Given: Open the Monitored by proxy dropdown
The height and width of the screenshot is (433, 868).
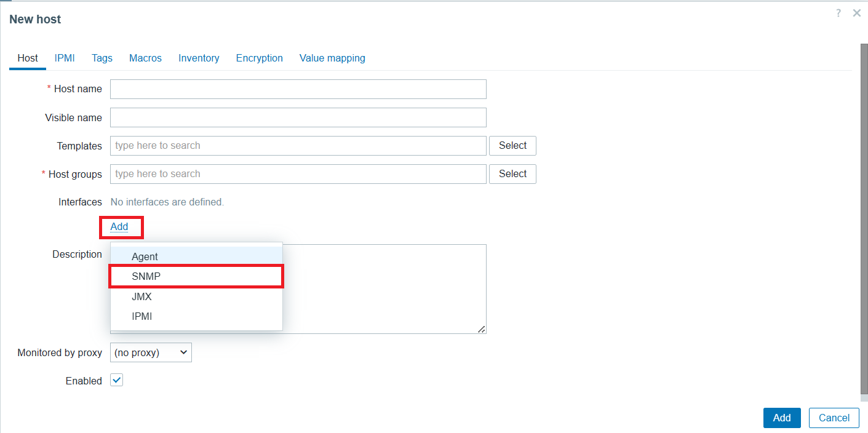Looking at the screenshot, I should click(150, 352).
